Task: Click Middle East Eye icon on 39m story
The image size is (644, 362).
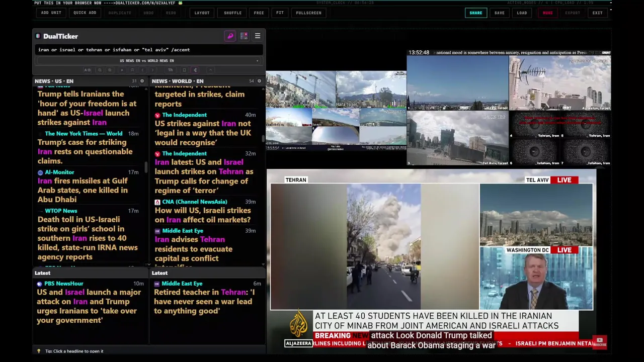Action: (157, 231)
